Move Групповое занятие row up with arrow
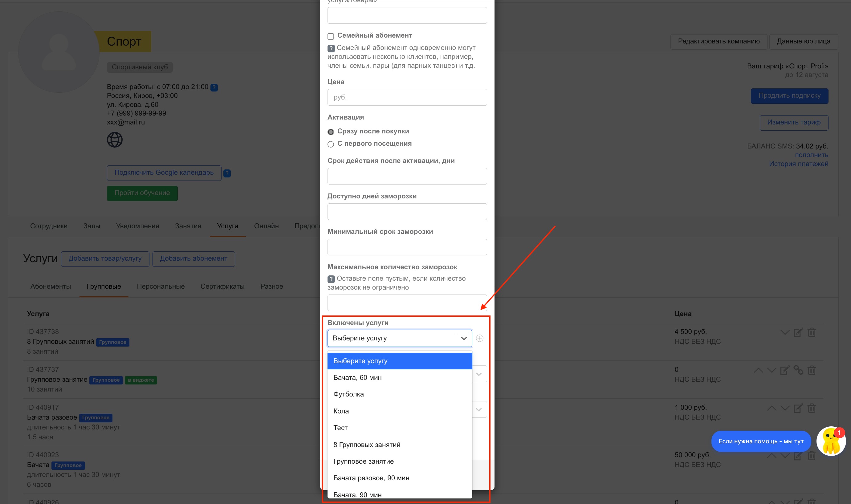This screenshot has height=504, width=851. tap(758, 370)
